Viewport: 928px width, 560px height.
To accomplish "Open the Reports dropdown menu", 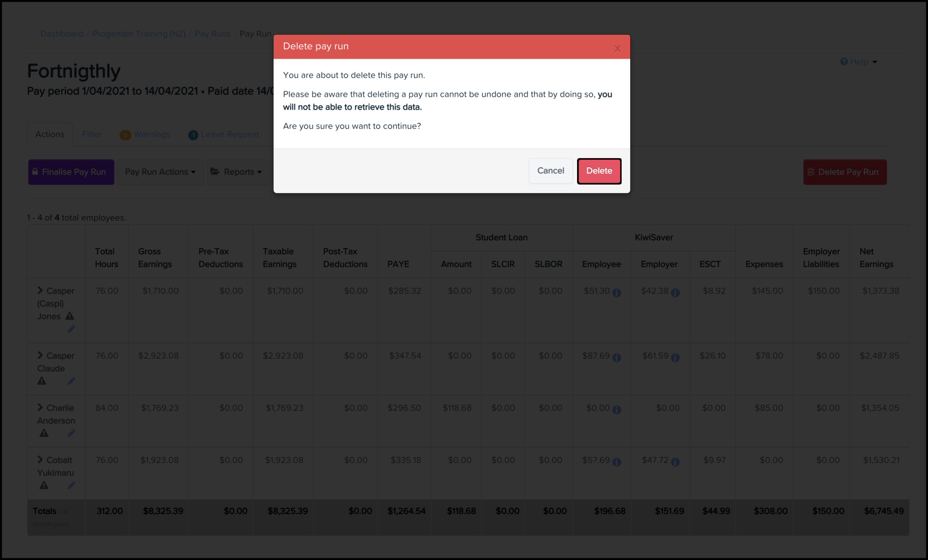I will [x=237, y=172].
